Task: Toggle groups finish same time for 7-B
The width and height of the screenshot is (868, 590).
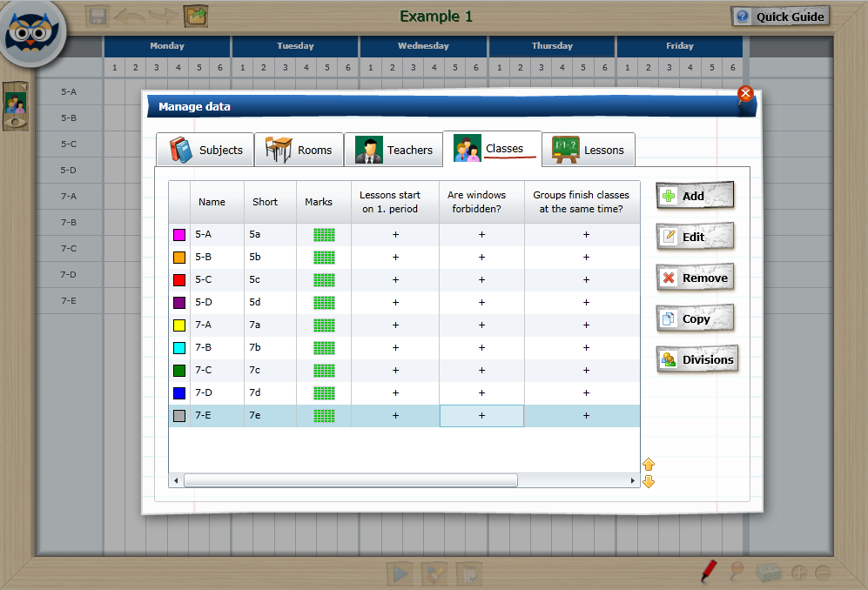Action: [x=586, y=348]
